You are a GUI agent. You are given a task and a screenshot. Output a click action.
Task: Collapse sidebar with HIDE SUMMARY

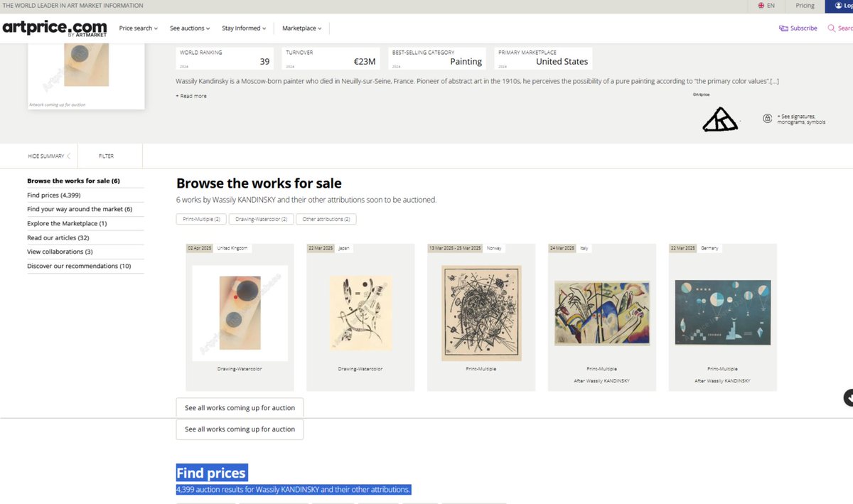(50, 156)
